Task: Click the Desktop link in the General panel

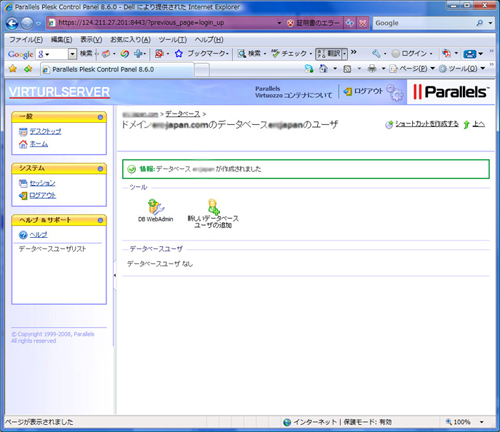Action: [x=45, y=131]
